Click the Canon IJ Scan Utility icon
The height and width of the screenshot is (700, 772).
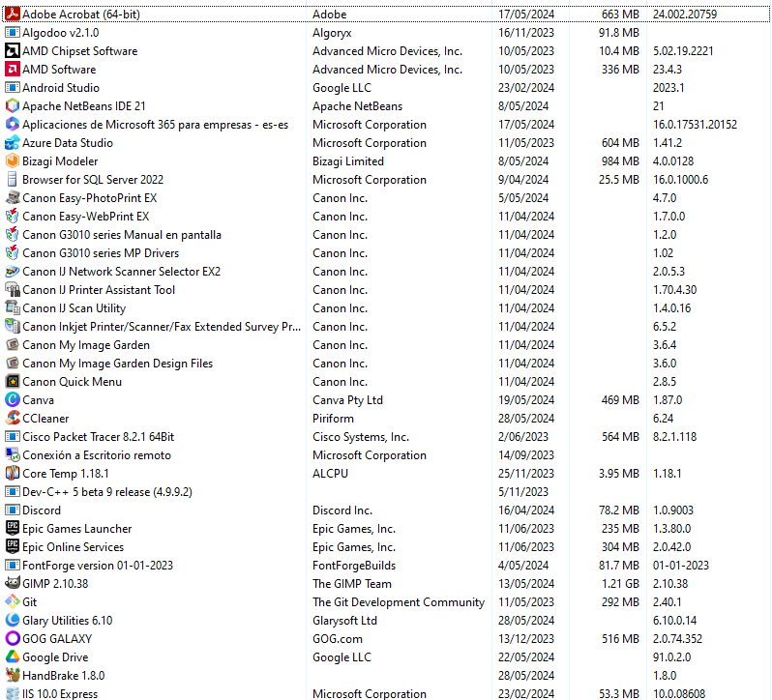[13, 307]
